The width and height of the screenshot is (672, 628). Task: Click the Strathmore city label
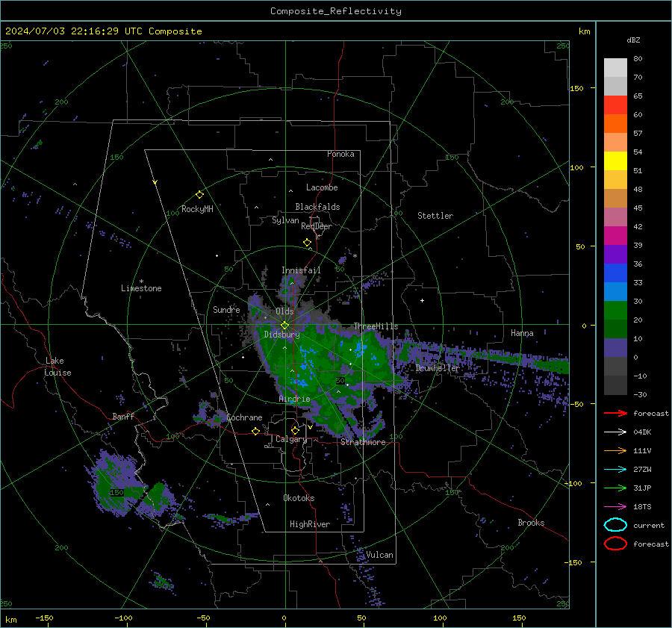[x=363, y=442]
